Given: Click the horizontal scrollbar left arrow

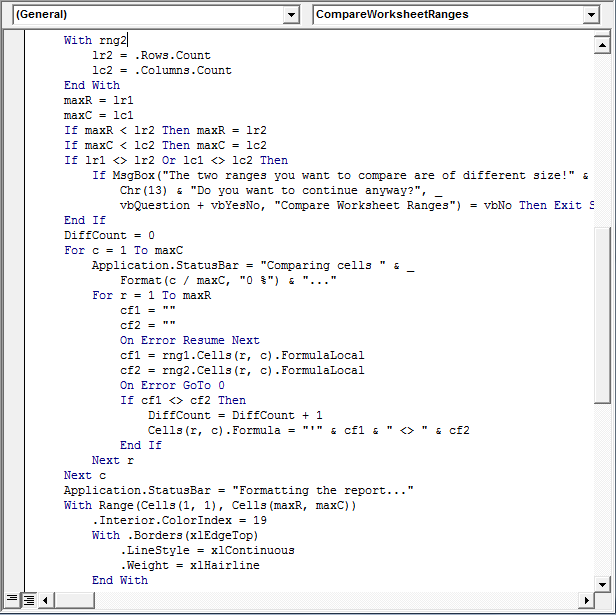Looking at the screenshot, I should point(46,599).
